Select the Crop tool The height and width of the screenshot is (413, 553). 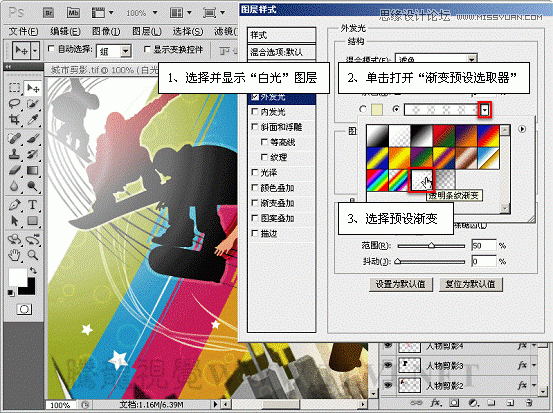point(14,120)
